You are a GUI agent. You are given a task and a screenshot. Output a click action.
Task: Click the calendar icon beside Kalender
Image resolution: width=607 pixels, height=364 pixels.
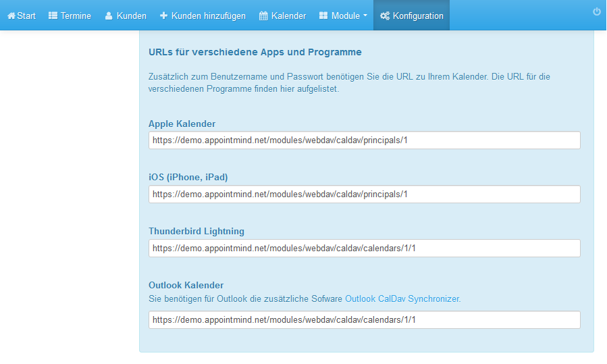click(263, 16)
